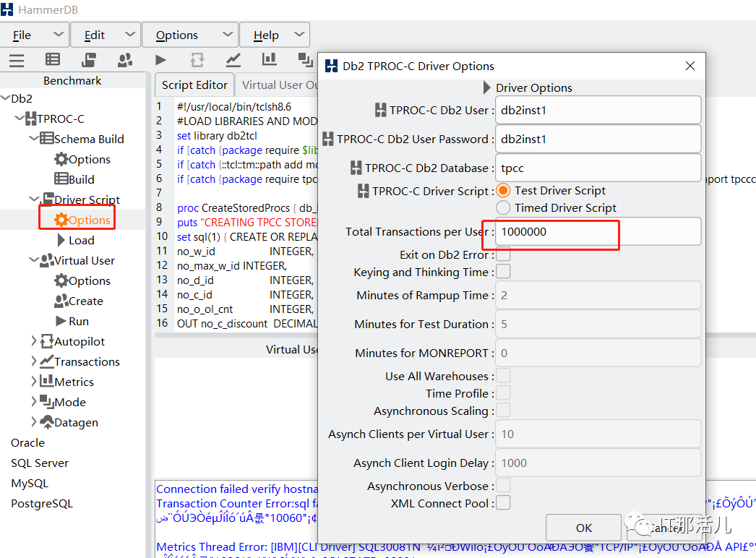756x558 pixels.
Task: Click the Asynch Client Login Delay field
Action: (x=598, y=463)
